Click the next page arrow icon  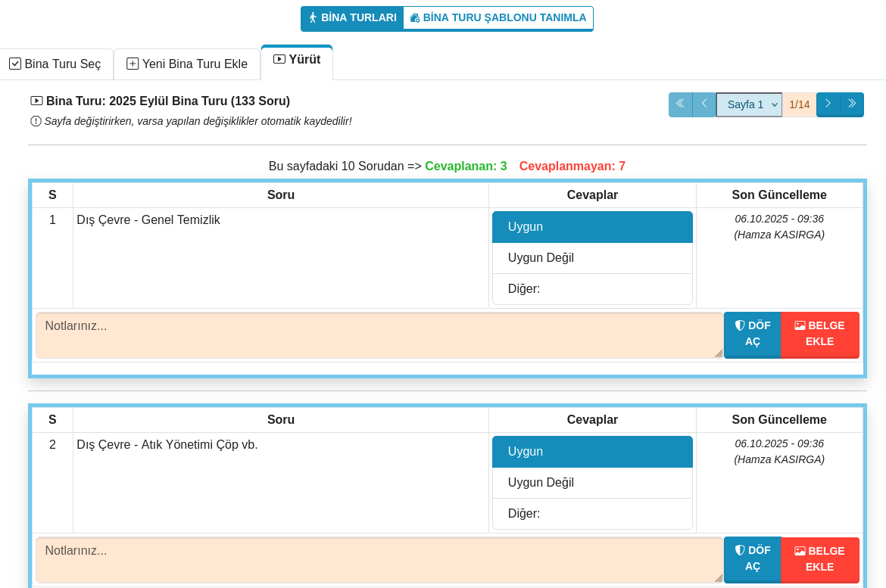pyautogui.click(x=828, y=104)
